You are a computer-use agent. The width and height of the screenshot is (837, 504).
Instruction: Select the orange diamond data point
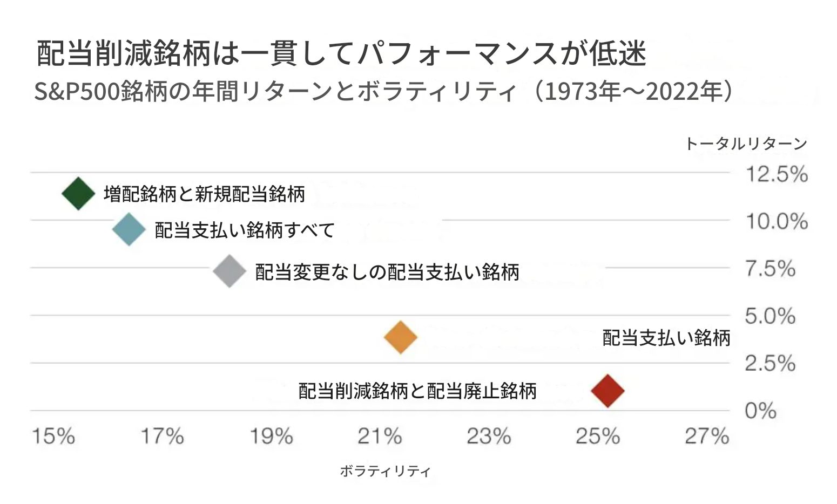pos(401,337)
